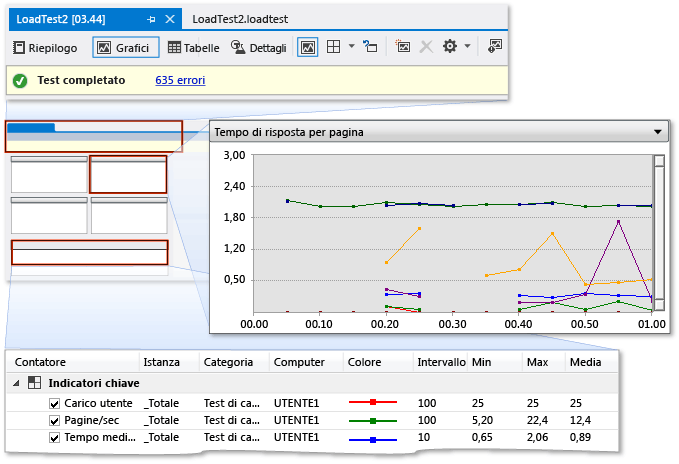The height and width of the screenshot is (464, 679).
Task: Click the add graph icon
Action: [x=403, y=47]
